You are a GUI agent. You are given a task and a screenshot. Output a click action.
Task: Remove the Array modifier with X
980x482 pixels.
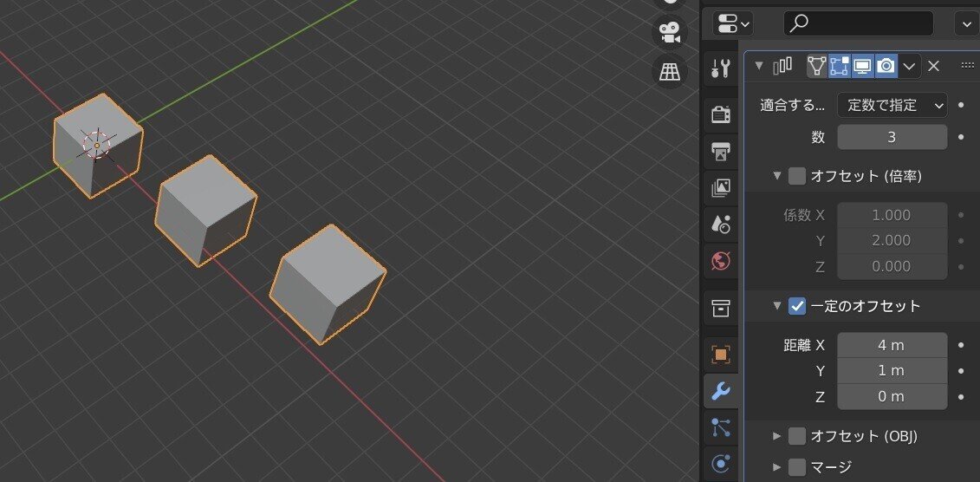tap(933, 66)
